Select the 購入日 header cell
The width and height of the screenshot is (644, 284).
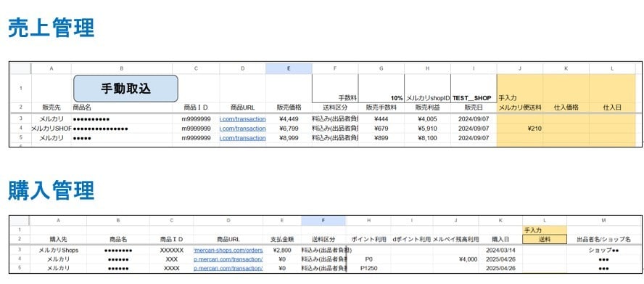(500, 239)
